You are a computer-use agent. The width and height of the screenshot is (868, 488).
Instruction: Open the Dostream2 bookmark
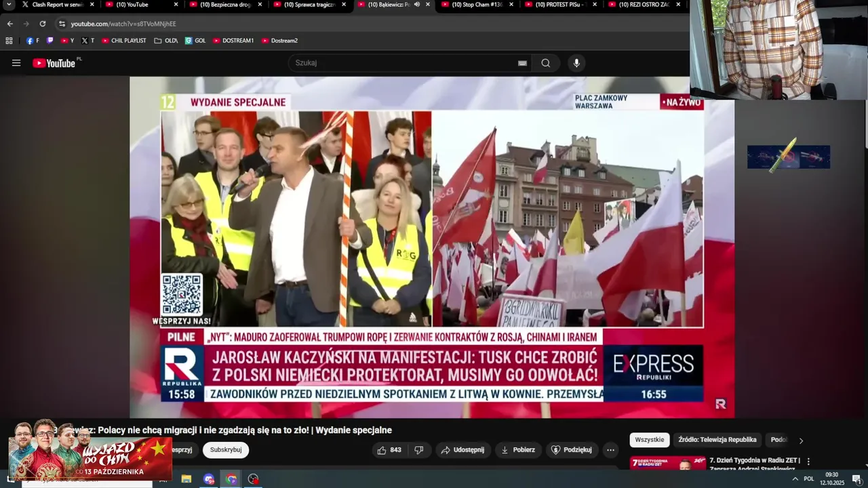pyautogui.click(x=279, y=41)
